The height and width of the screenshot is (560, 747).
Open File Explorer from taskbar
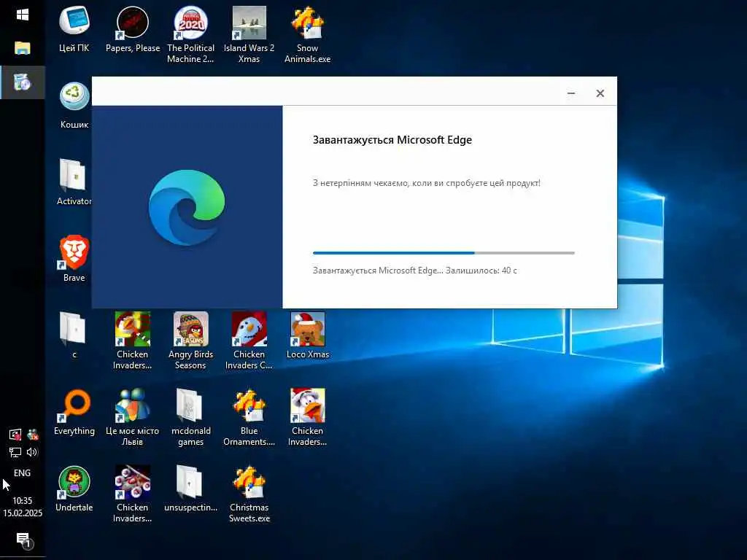coord(23,48)
